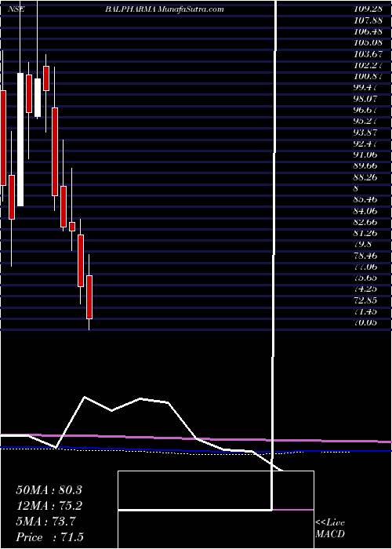Click the 81.26 price level
The width and height of the screenshot is (392, 549).
(365, 234)
